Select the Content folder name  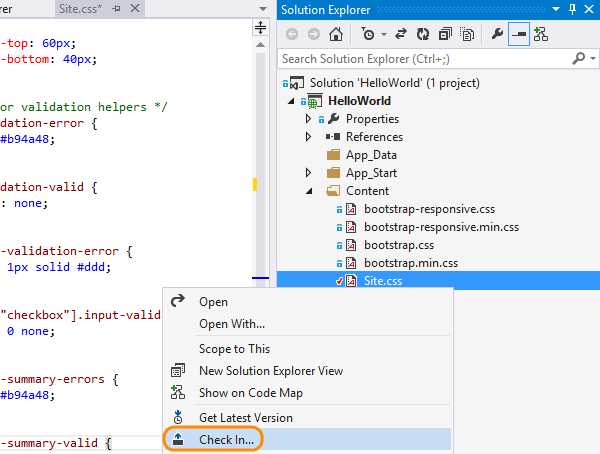coord(367,191)
